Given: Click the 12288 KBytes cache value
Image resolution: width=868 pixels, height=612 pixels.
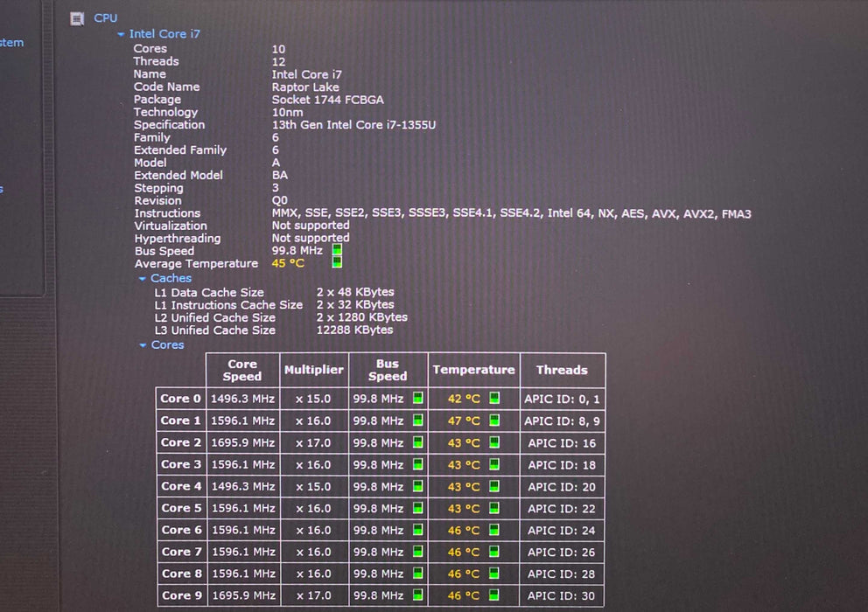Looking at the screenshot, I should pos(355,330).
